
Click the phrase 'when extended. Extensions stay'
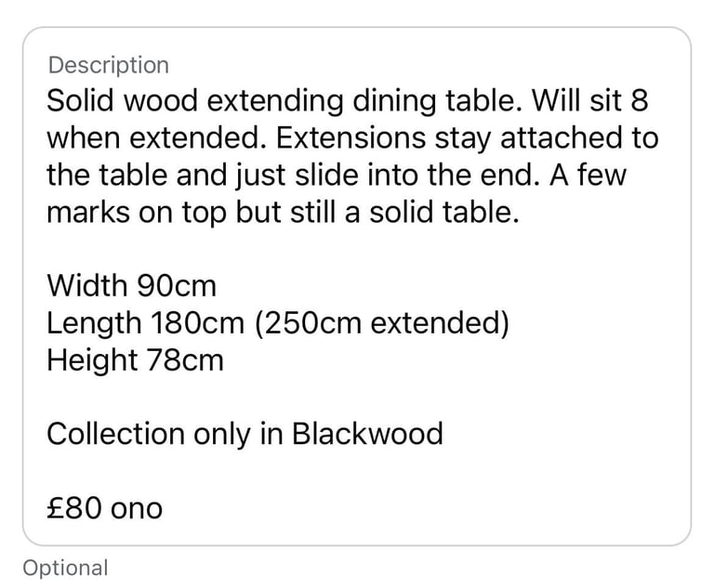(x=269, y=137)
